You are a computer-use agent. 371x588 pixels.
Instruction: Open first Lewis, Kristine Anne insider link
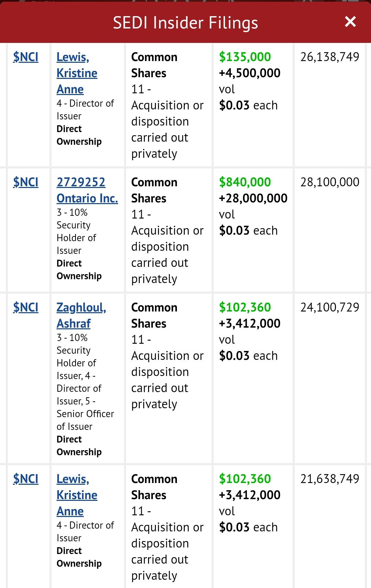tap(77, 73)
